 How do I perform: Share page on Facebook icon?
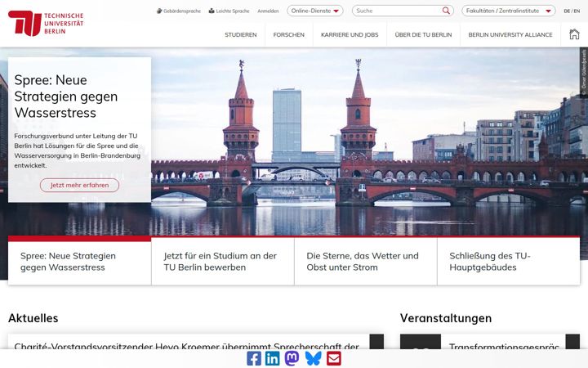[254, 359]
